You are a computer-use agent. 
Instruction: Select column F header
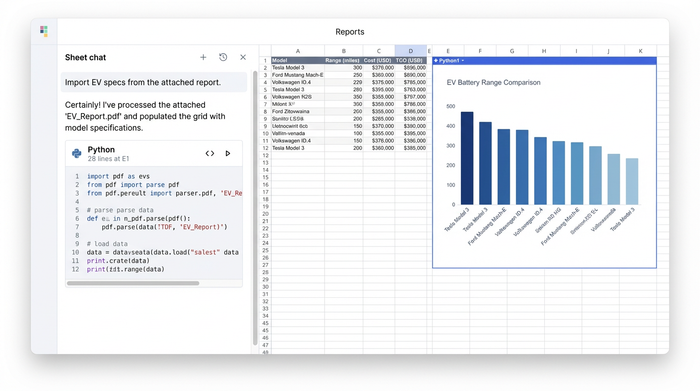pos(480,51)
